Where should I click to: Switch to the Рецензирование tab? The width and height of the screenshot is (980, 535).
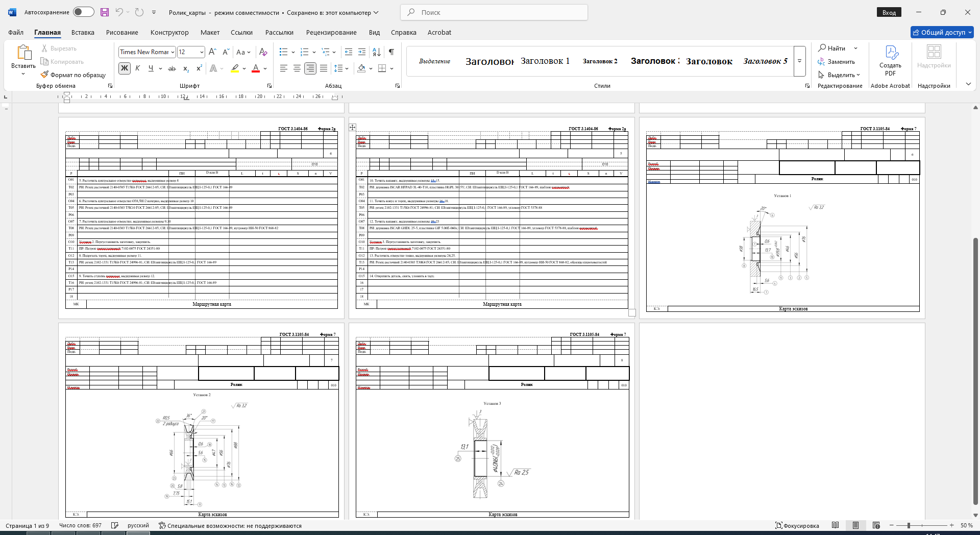point(331,32)
